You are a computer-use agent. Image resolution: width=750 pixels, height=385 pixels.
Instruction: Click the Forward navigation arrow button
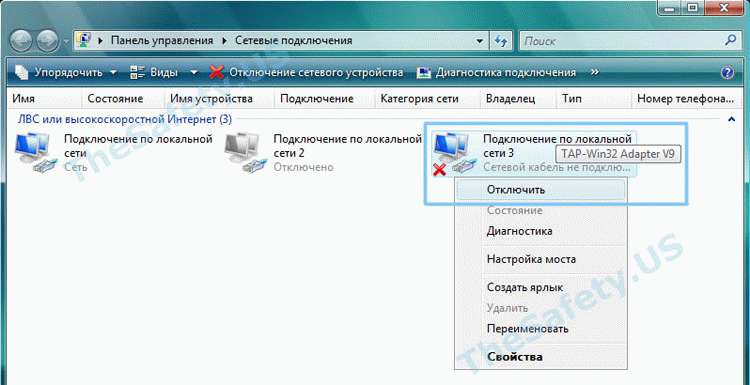[x=48, y=41]
